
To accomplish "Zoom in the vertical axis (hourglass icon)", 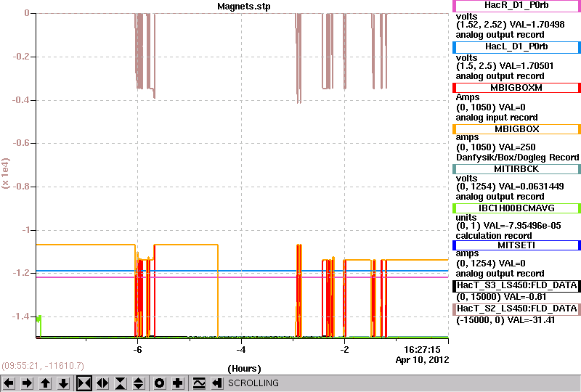I will 121,383.
